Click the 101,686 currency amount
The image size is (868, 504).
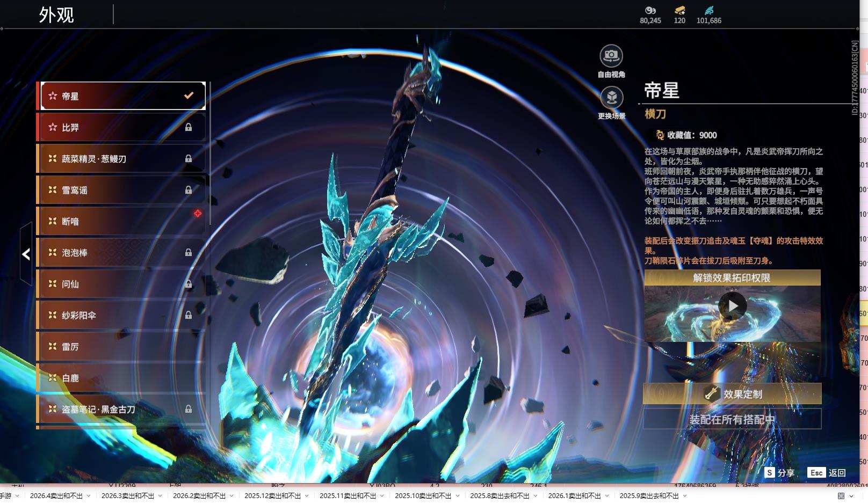tap(709, 20)
